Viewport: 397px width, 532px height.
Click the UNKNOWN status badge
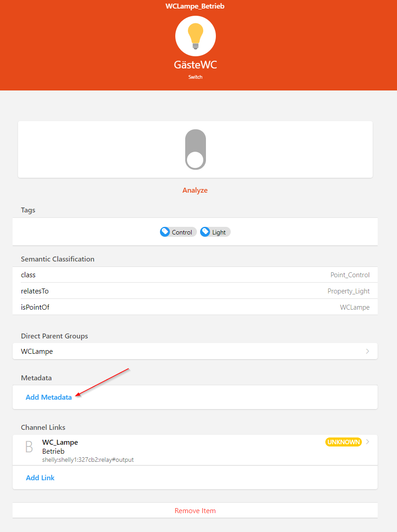point(343,442)
